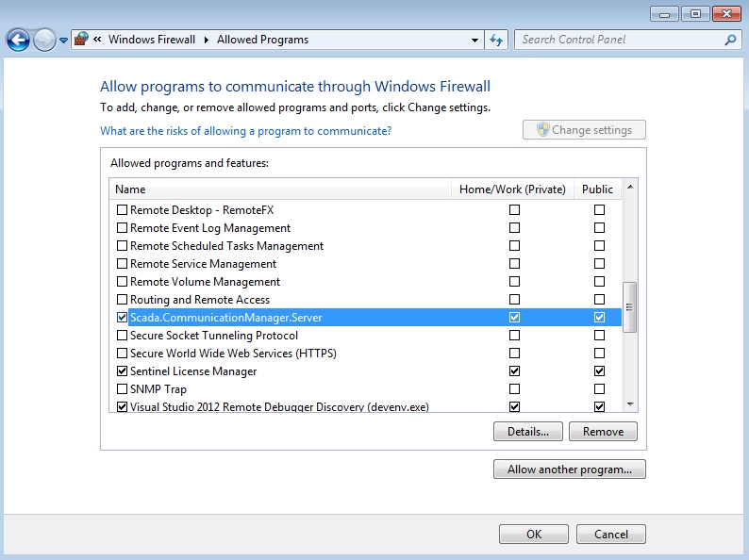Click the refresh icon beside address bar
Screen dimensions: 749x560
click(x=497, y=40)
